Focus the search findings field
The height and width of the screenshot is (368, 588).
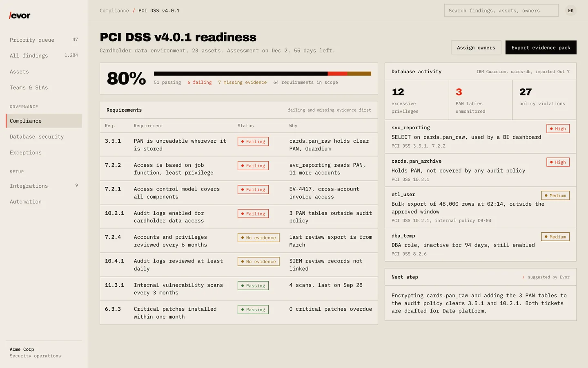pyautogui.click(x=501, y=11)
